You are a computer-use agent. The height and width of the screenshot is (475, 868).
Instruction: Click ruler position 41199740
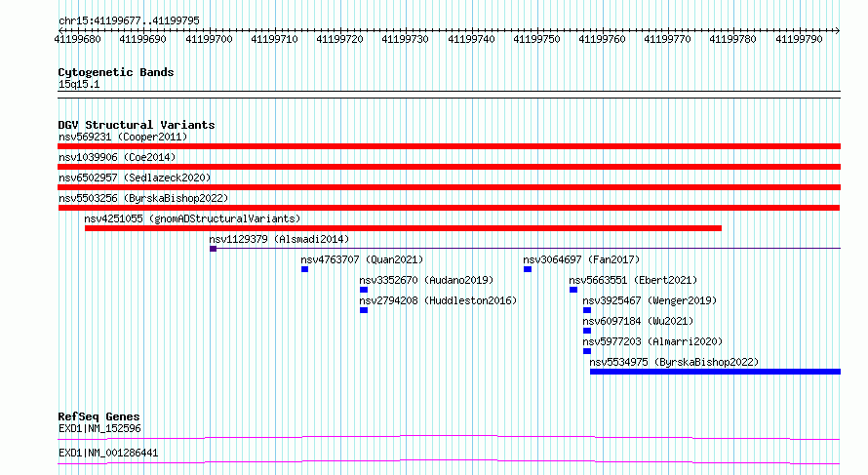(x=471, y=39)
